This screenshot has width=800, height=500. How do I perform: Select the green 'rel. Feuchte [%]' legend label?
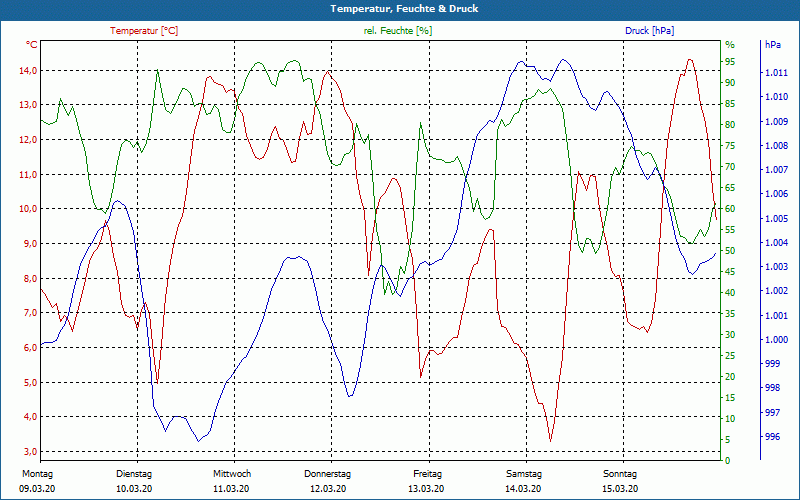[398, 31]
